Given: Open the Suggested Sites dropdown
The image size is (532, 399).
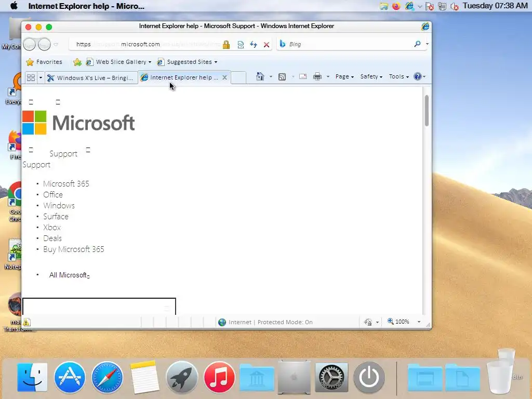Looking at the screenshot, I should [187, 62].
